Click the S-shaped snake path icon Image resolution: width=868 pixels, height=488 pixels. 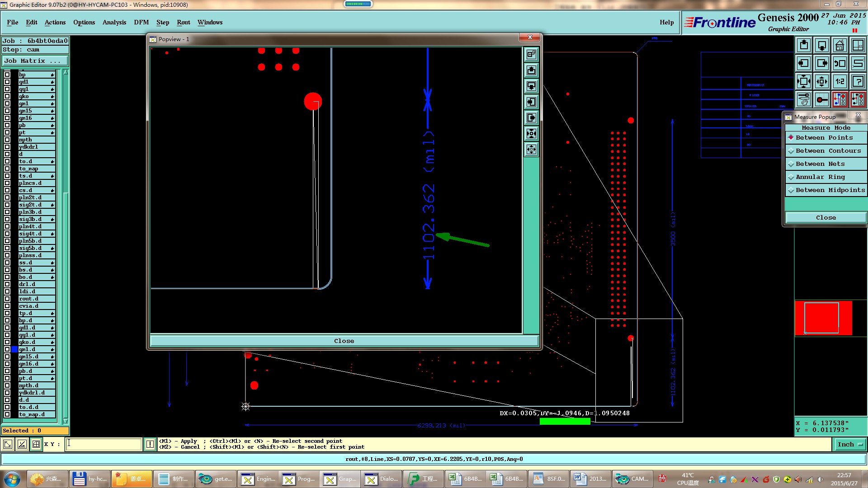[x=858, y=63]
